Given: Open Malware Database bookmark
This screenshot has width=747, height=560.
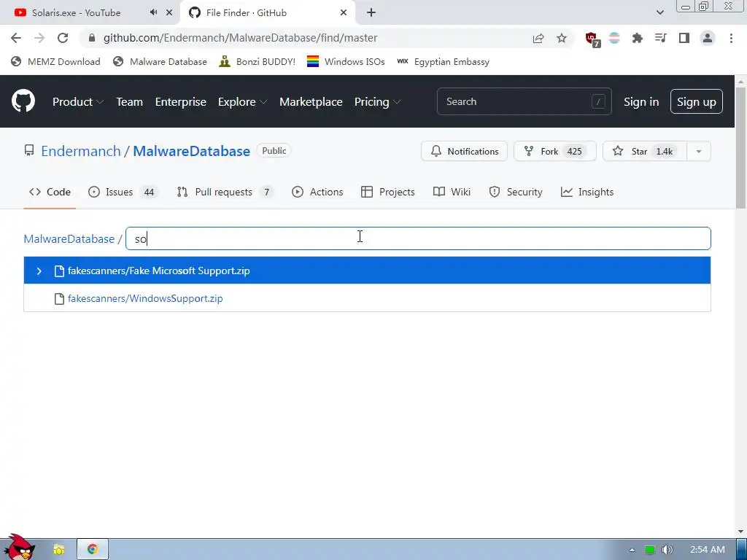Looking at the screenshot, I should click(x=160, y=61).
